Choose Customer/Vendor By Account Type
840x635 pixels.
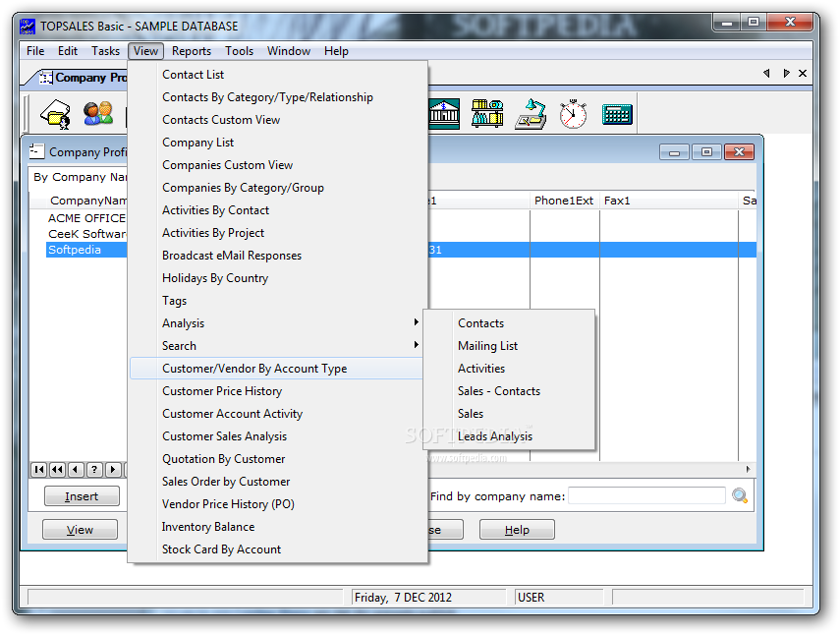276,369
